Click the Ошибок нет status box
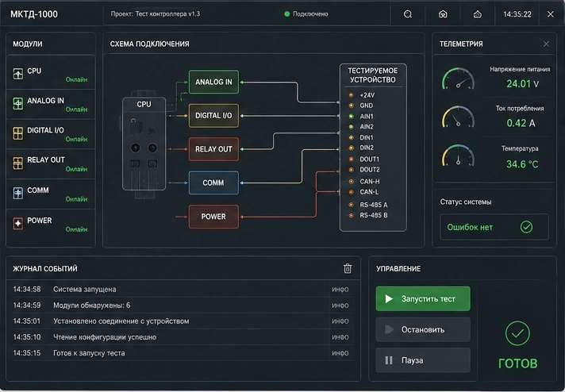 tap(494, 227)
